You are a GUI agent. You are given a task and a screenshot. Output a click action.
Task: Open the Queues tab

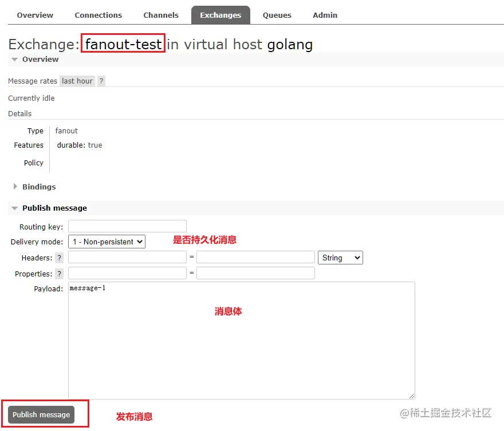[277, 15]
